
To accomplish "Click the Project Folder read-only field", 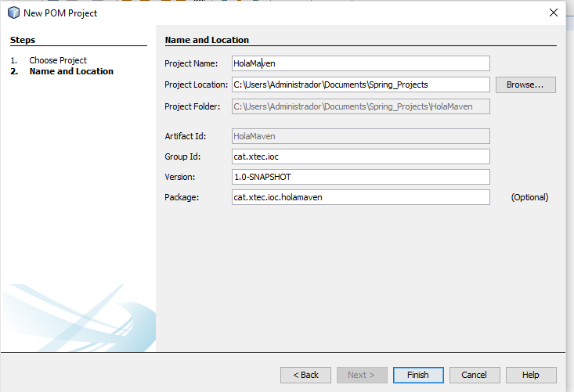I will point(360,106).
